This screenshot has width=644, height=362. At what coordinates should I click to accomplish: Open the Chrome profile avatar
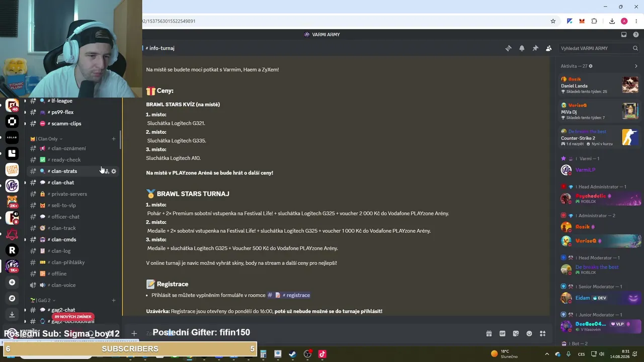(x=624, y=21)
